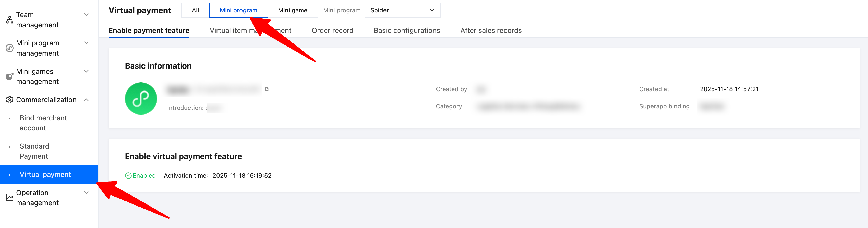Viewport: 868px width, 228px height.
Task: Copy the mini program name via copy icon
Action: [266, 90]
